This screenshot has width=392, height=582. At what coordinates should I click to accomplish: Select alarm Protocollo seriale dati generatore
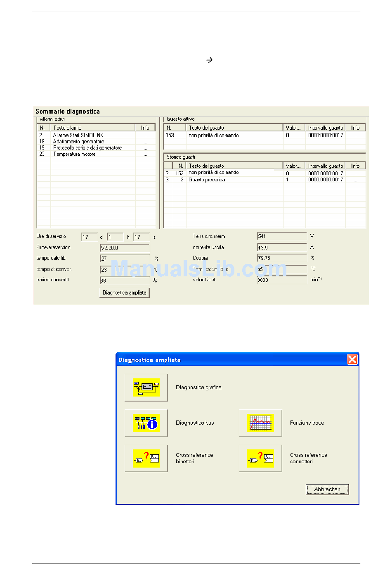coord(96,147)
